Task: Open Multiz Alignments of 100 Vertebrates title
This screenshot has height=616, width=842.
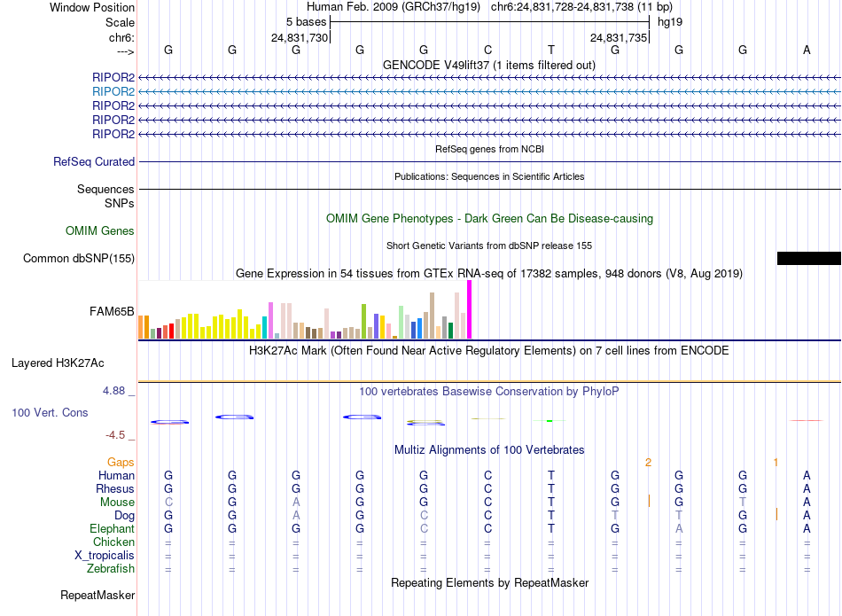Action: pyautogui.click(x=489, y=450)
